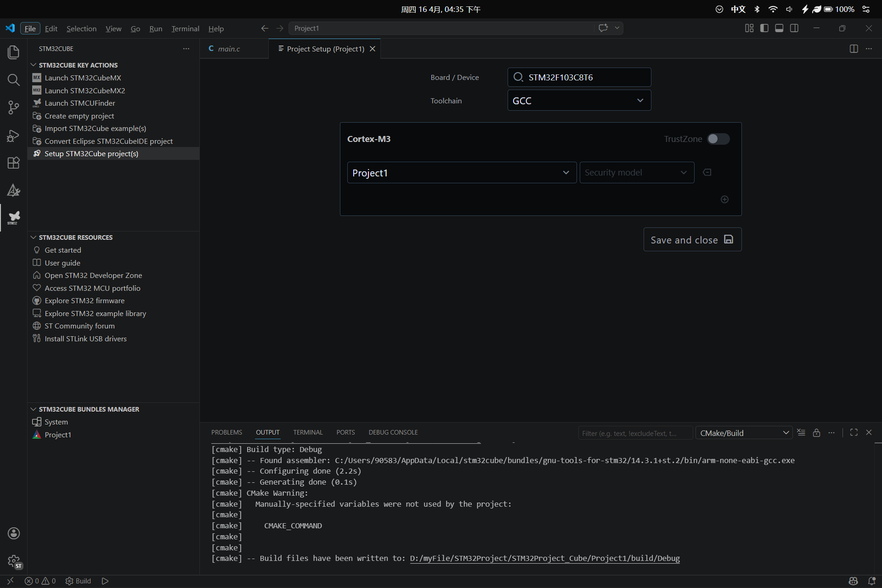
Task: Open the Accounts icon in activity bar
Action: tap(13, 533)
